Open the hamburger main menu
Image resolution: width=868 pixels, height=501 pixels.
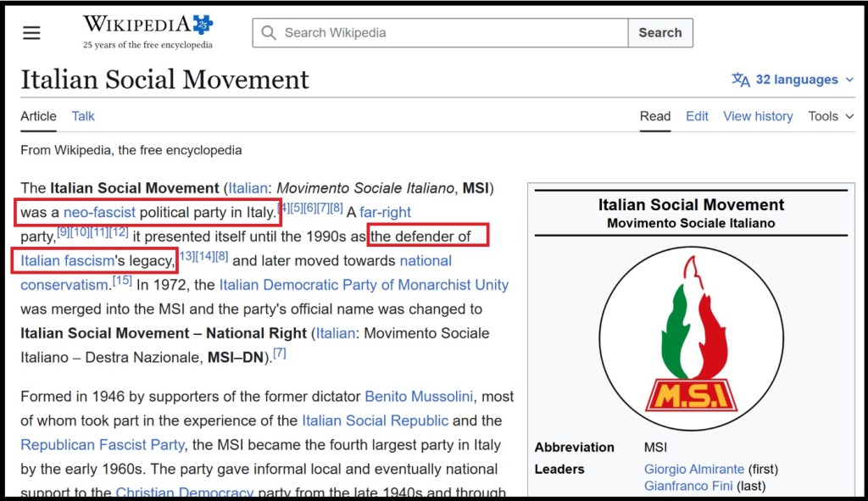[x=31, y=33]
